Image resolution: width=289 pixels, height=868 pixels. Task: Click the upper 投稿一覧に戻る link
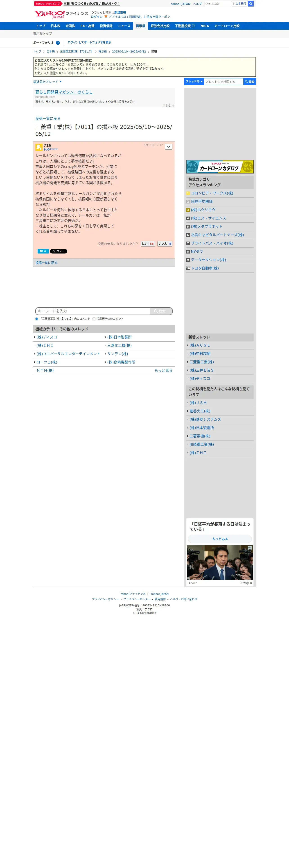click(48, 119)
